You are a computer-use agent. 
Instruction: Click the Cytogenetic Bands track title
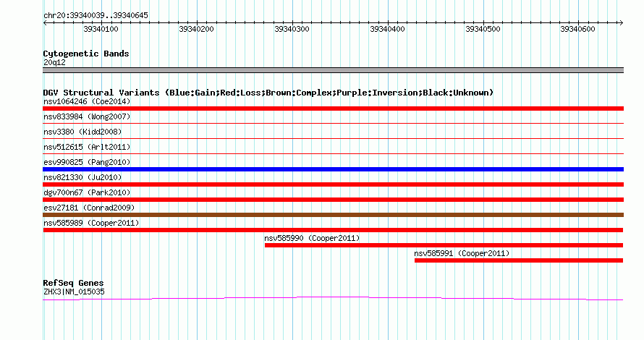pyautogui.click(x=86, y=54)
